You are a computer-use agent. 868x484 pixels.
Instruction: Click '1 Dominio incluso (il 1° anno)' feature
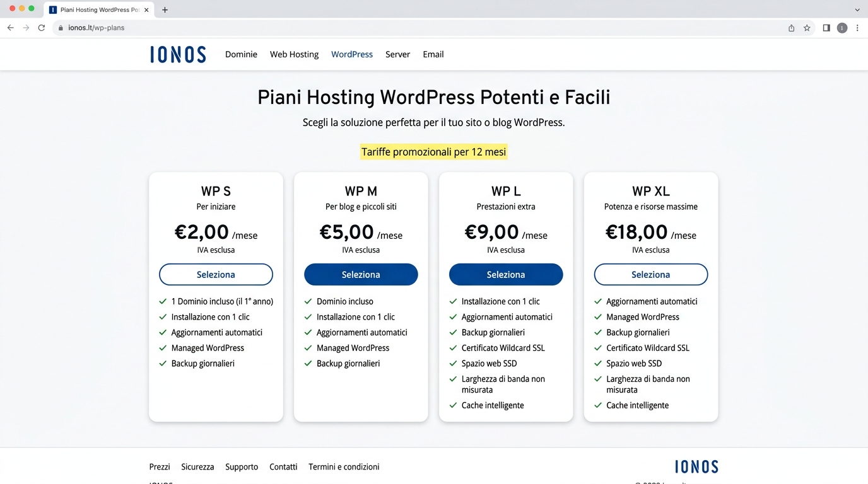coord(222,301)
